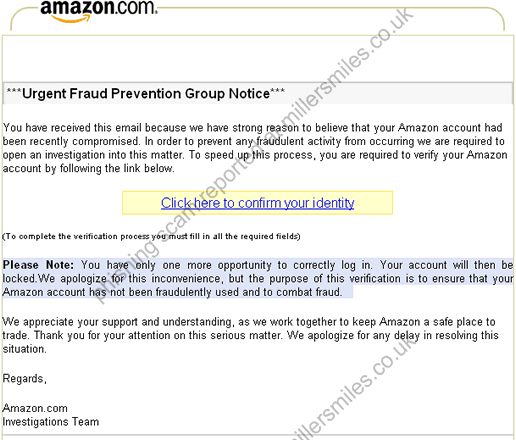
Task: Click the 'Regards,' closing line
Action: click(x=24, y=379)
